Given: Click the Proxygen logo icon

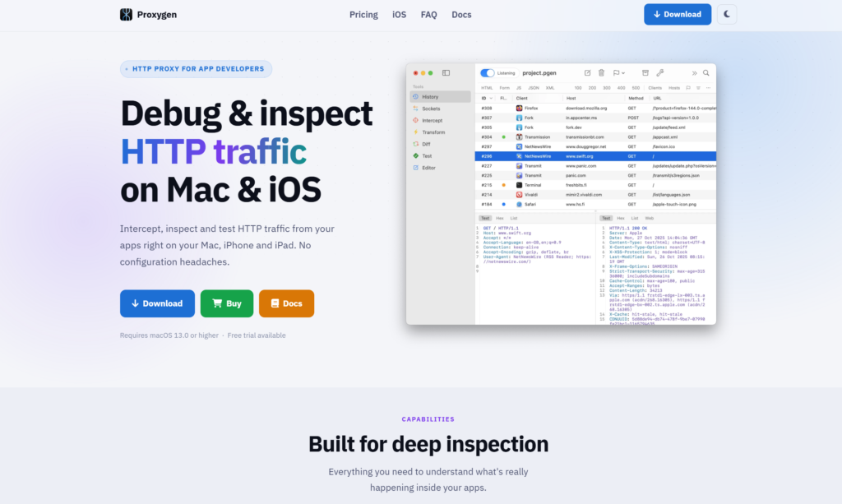Looking at the screenshot, I should click(126, 14).
